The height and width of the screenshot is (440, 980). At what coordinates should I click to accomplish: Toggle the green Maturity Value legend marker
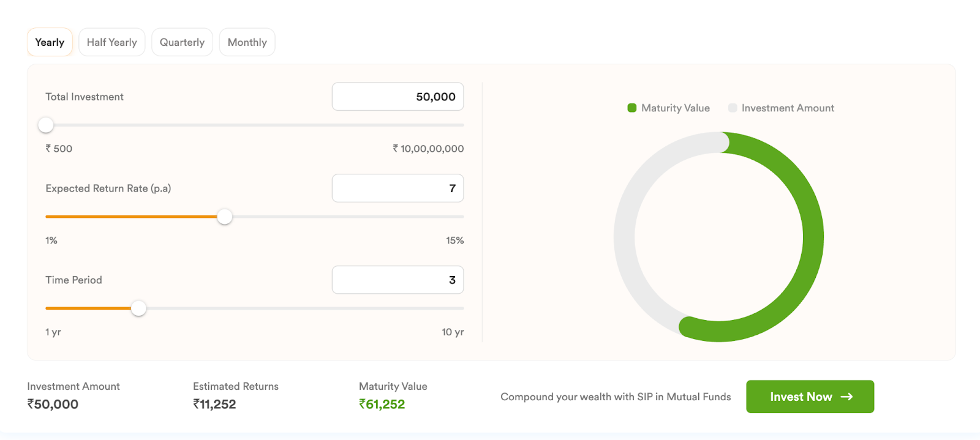tap(632, 108)
